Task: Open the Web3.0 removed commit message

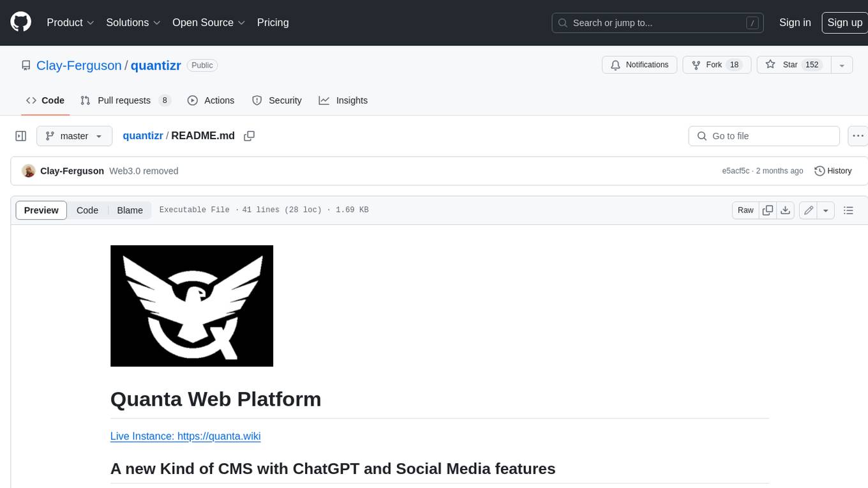Action: point(144,171)
